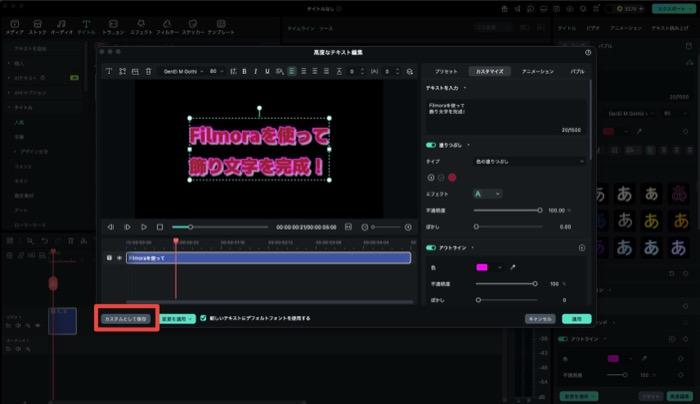
Task: Click the reset icon in outline section
Action: [582, 248]
